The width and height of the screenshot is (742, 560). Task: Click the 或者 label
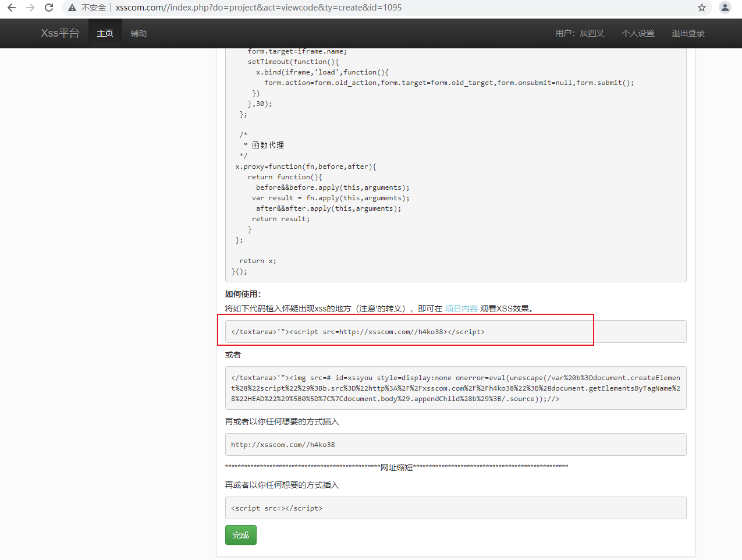[x=233, y=355]
